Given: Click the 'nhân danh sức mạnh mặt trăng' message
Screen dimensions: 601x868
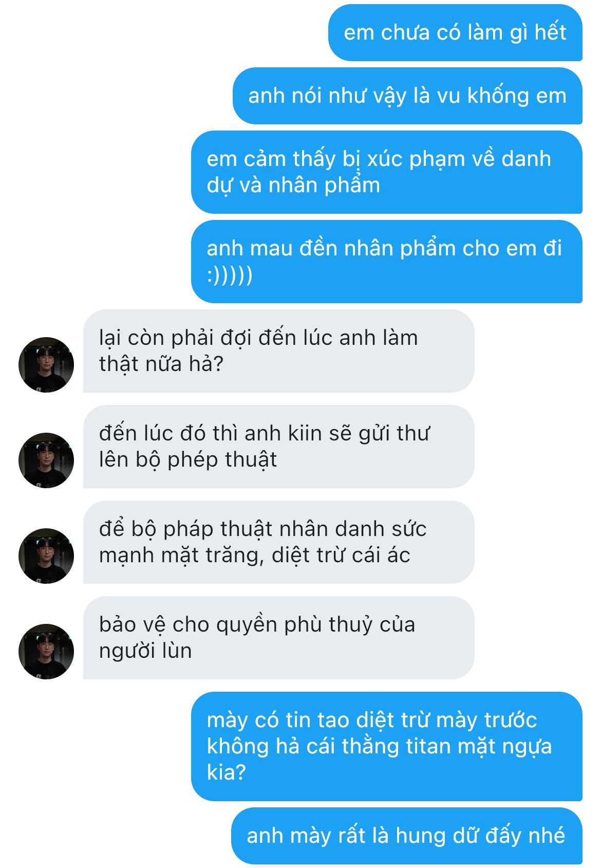Looking at the screenshot, I should (x=278, y=542).
